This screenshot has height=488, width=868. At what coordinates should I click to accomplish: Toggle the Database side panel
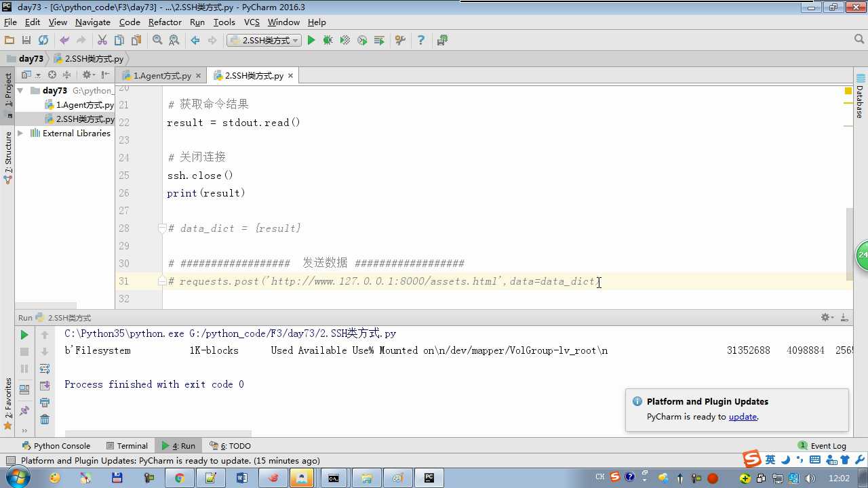pos(860,96)
